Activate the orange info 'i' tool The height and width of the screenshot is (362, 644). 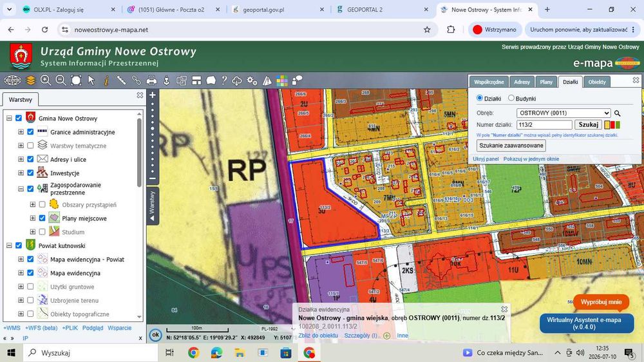(106, 80)
